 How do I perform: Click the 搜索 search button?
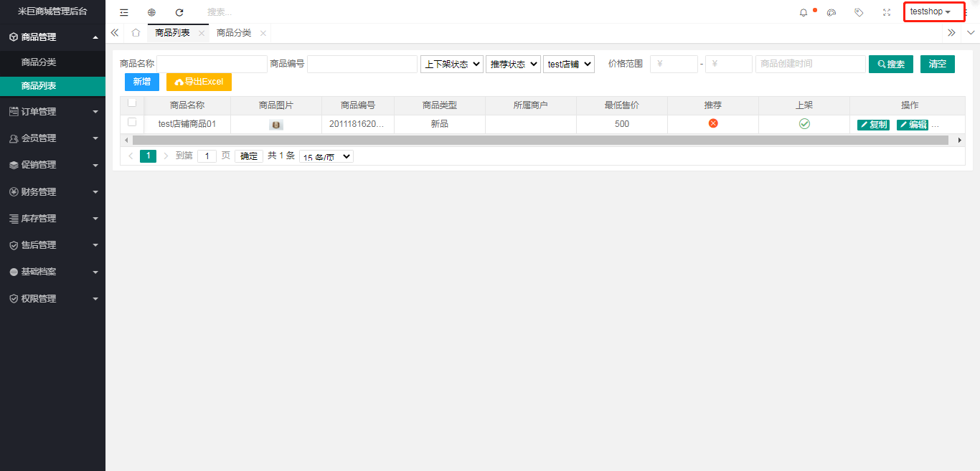(891, 64)
